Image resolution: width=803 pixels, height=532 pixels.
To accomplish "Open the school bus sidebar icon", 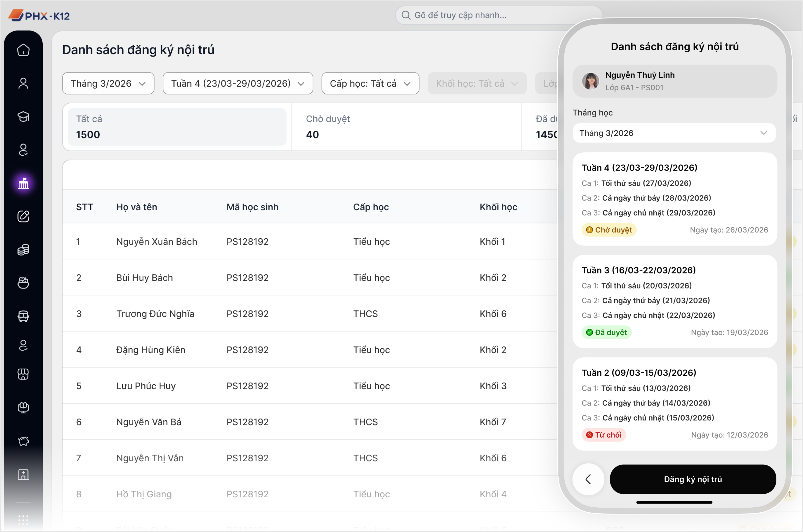I will point(23,316).
